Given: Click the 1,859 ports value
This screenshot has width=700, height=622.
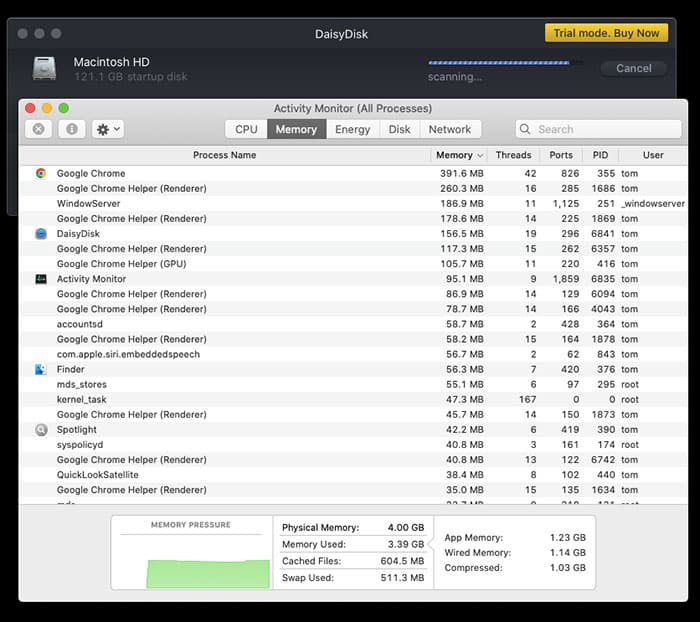Looking at the screenshot, I should (566, 279).
